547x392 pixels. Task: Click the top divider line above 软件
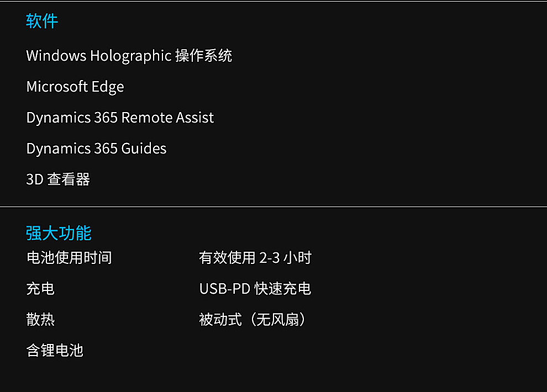point(273,2)
